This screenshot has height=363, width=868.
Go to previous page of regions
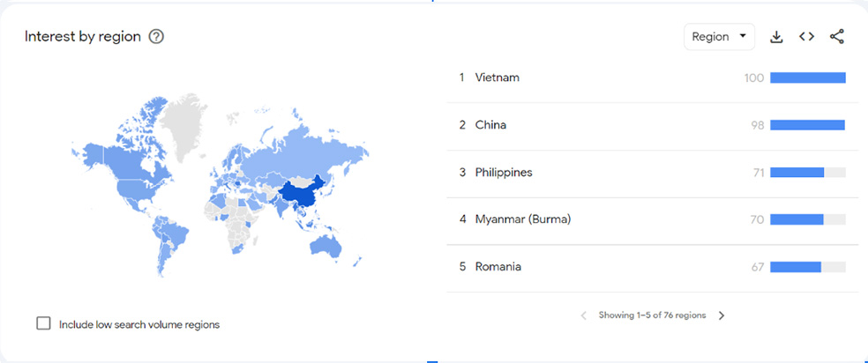click(x=583, y=315)
